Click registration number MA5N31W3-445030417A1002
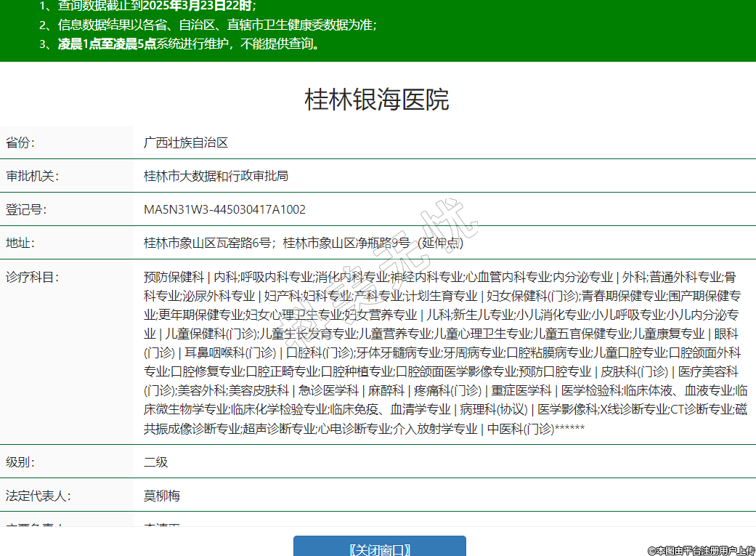Viewport: 756px width, 556px height. pos(224,209)
